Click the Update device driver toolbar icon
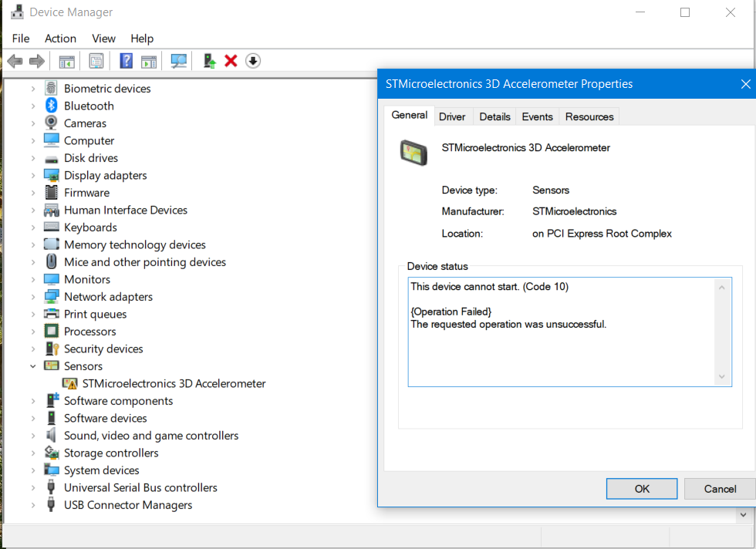This screenshot has width=756, height=549. 209,61
